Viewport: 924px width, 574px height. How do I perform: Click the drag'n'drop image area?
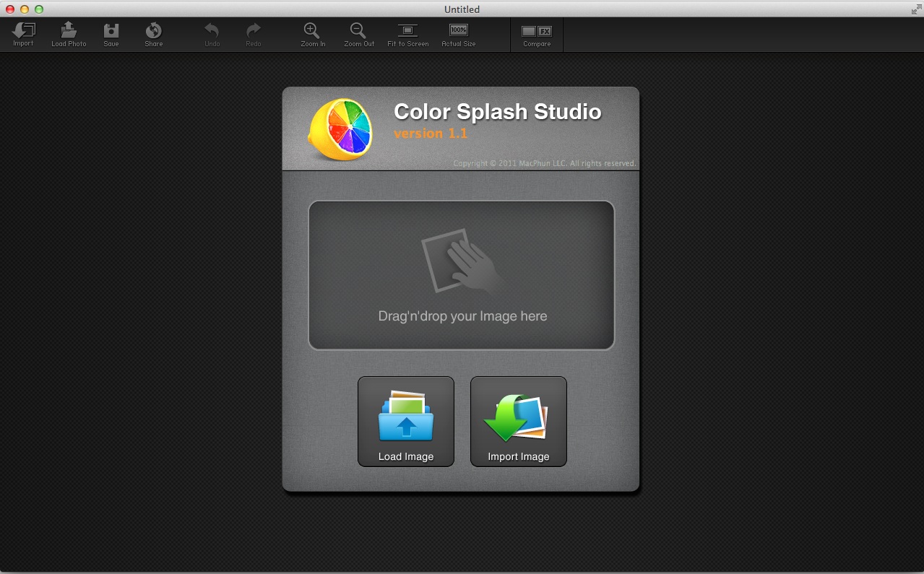[462, 275]
